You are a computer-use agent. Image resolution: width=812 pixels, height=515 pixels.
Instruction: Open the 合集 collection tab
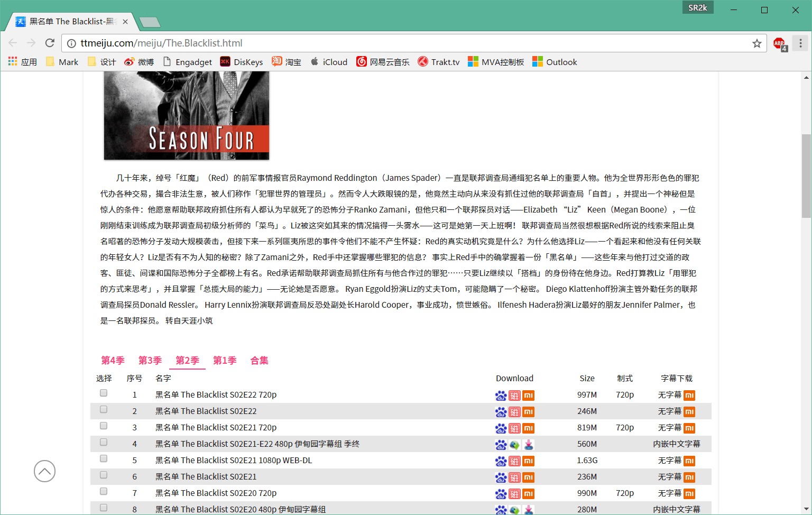point(259,361)
